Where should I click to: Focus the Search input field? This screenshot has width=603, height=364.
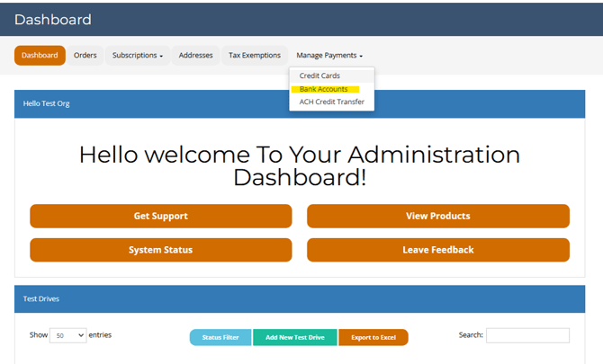point(527,335)
